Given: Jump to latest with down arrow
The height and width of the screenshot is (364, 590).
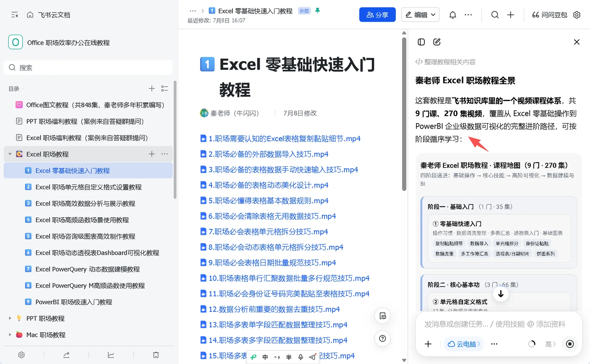Looking at the screenshot, I should tap(501, 294).
